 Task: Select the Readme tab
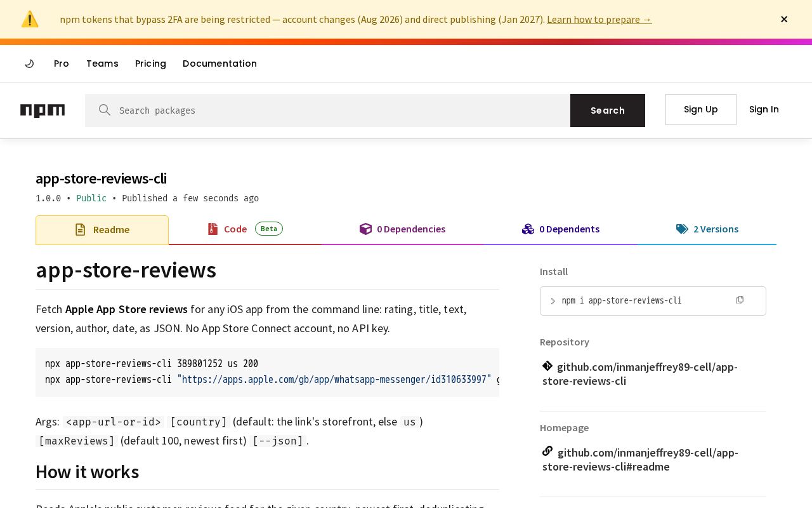102,230
